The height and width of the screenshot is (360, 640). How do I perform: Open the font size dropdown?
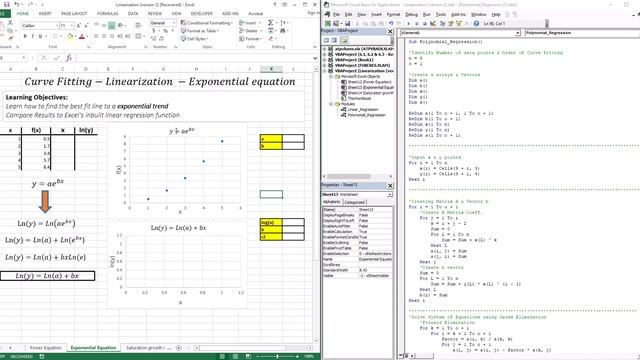72,26
